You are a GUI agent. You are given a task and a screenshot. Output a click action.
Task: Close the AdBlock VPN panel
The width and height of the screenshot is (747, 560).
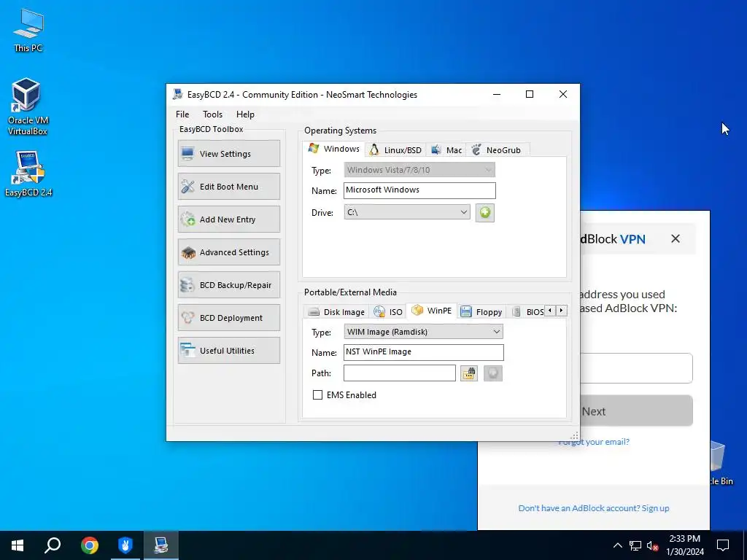[x=676, y=238]
